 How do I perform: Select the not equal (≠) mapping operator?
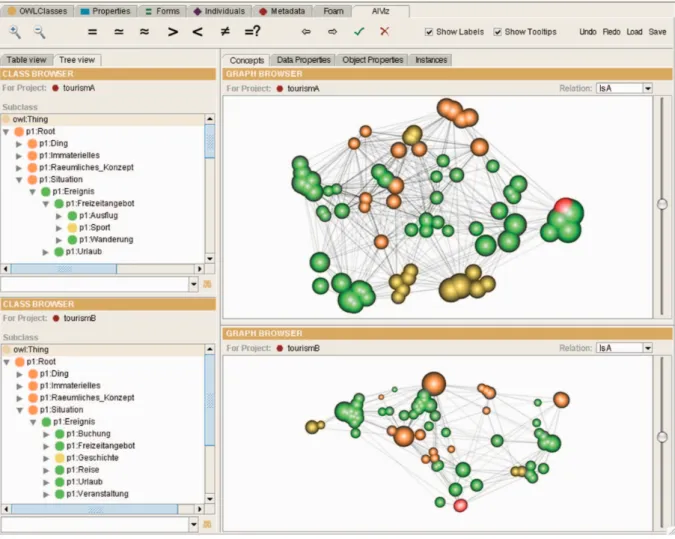point(225,31)
